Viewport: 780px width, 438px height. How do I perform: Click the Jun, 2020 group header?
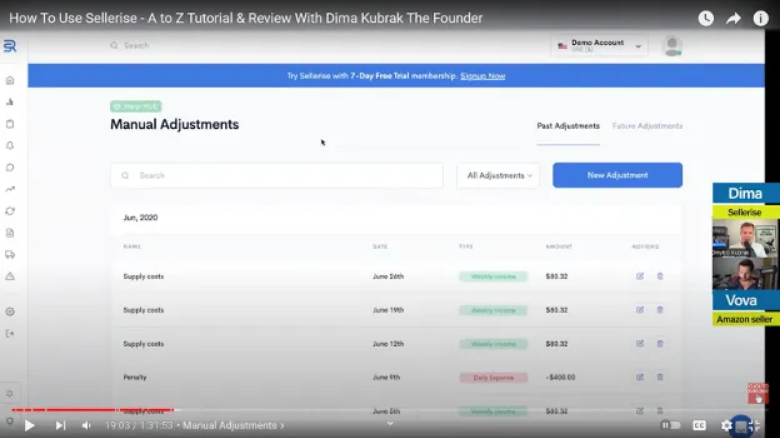(x=140, y=218)
